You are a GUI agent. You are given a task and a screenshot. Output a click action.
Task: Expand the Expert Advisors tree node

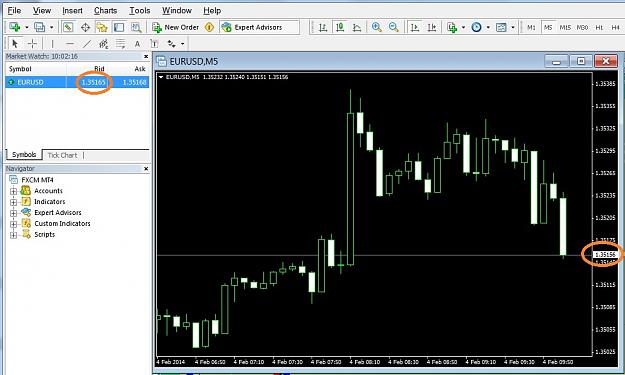13,212
